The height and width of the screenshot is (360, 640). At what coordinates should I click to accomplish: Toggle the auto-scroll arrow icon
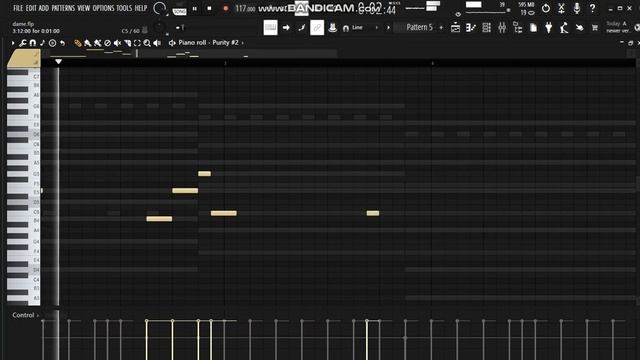pos(286,27)
